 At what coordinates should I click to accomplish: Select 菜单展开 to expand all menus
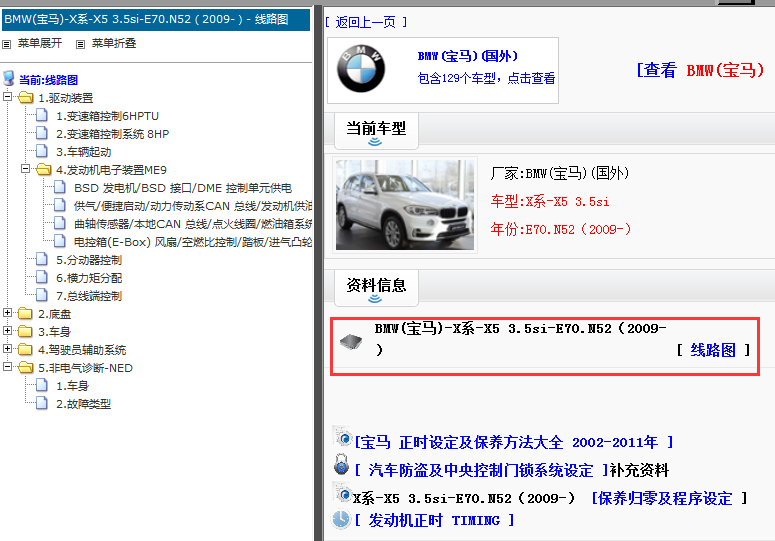(40, 43)
